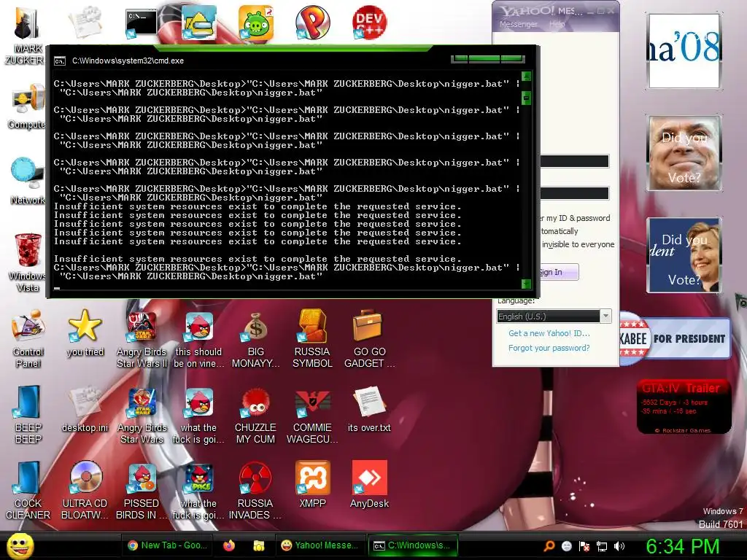Click the Yahoo password input field
The width and height of the screenshot is (747, 560).
(x=575, y=192)
